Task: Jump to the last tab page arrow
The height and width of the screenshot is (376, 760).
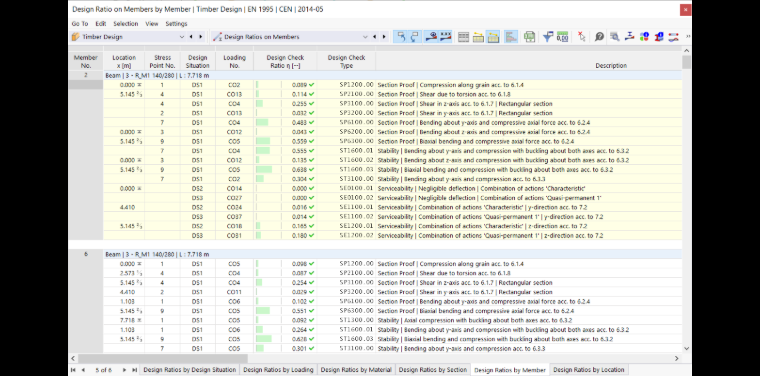Action: [x=134, y=370]
